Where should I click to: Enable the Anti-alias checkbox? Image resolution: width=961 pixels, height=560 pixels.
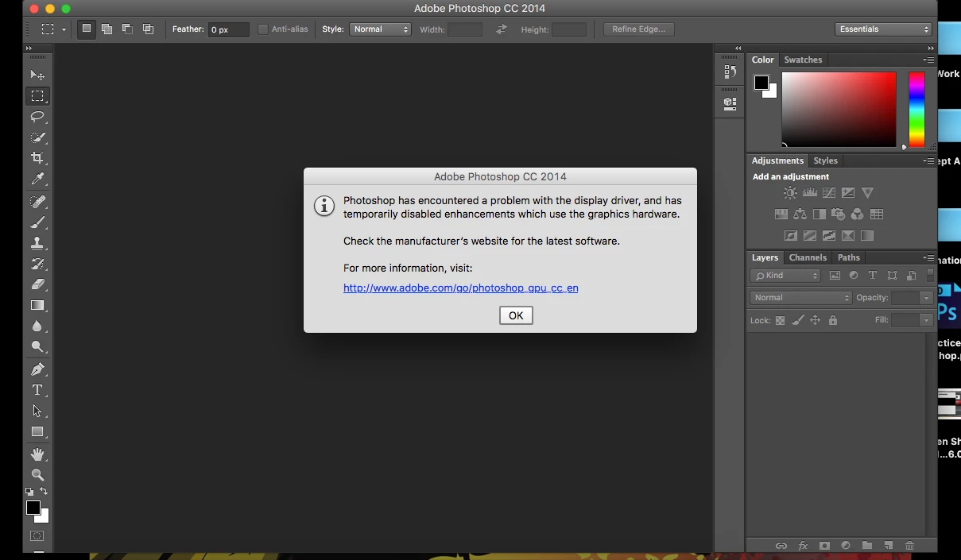[263, 29]
